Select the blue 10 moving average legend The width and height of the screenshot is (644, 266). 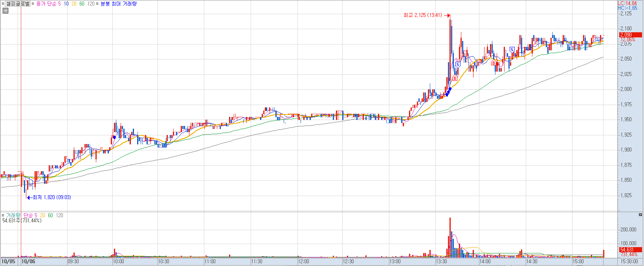(x=66, y=4)
